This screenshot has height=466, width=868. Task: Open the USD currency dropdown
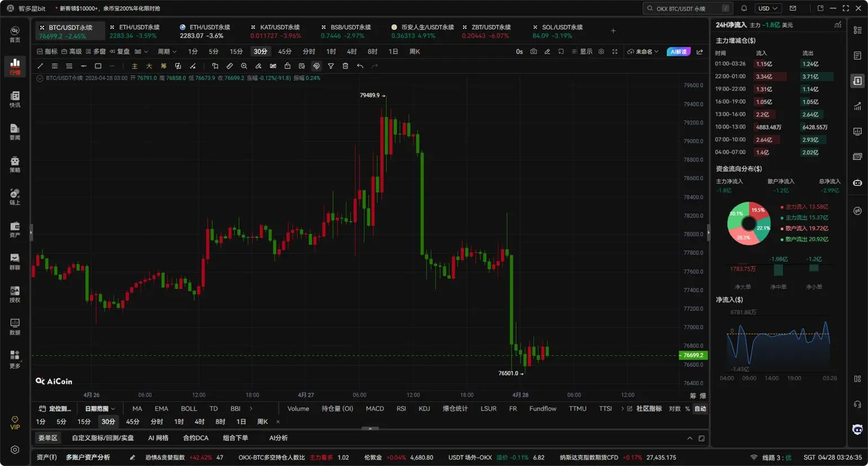pyautogui.click(x=768, y=8)
